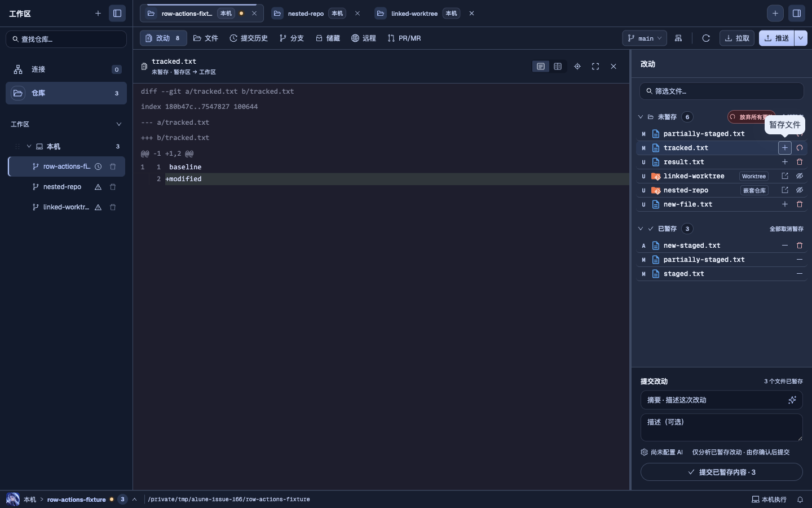Open the nested-repo tab
This screenshot has width=812, height=508.
pyautogui.click(x=317, y=14)
